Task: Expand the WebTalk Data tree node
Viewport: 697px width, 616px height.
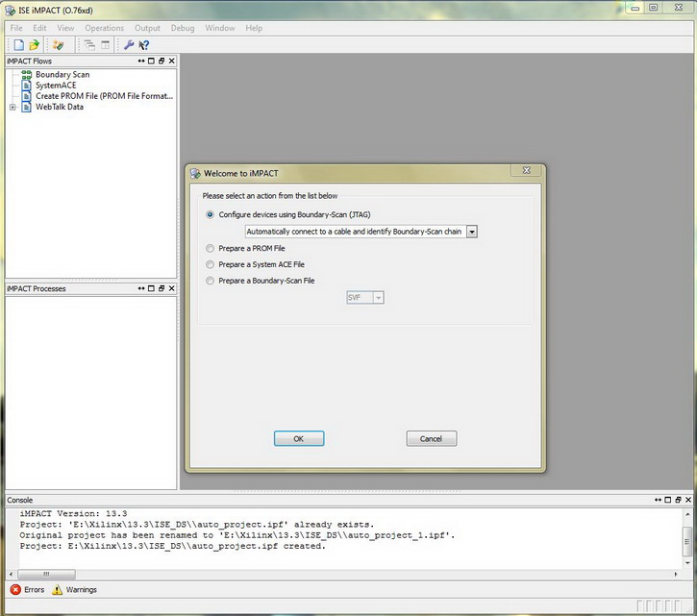Action: [x=12, y=107]
